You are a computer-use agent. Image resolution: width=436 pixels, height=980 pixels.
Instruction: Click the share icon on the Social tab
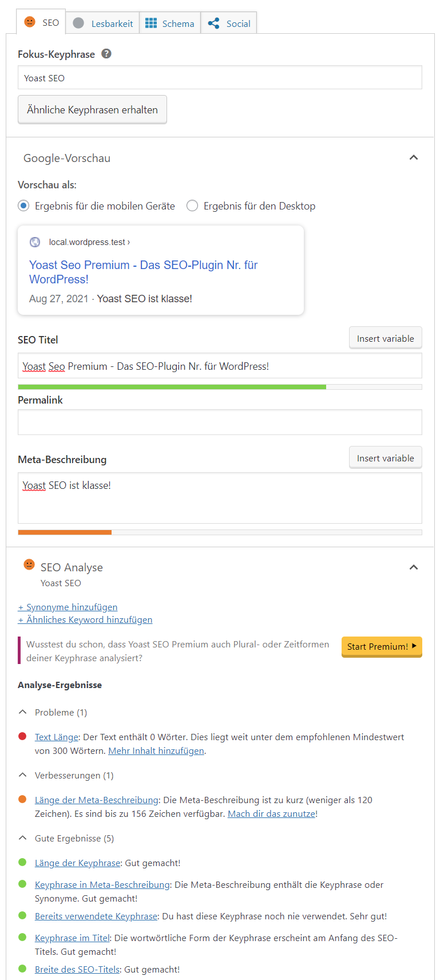coord(213,23)
